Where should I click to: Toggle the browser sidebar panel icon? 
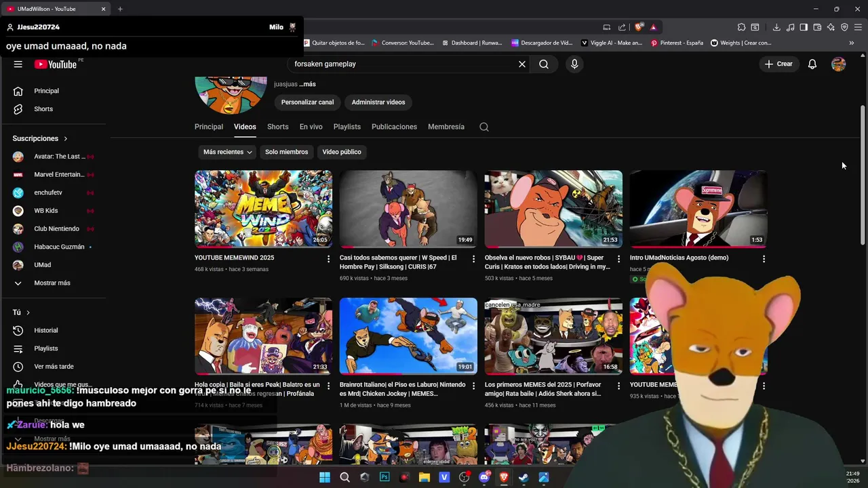(804, 27)
